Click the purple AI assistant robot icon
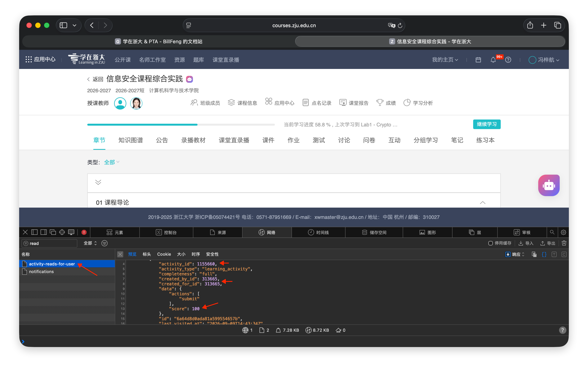Screen dimensions: 588x370 tap(549, 185)
